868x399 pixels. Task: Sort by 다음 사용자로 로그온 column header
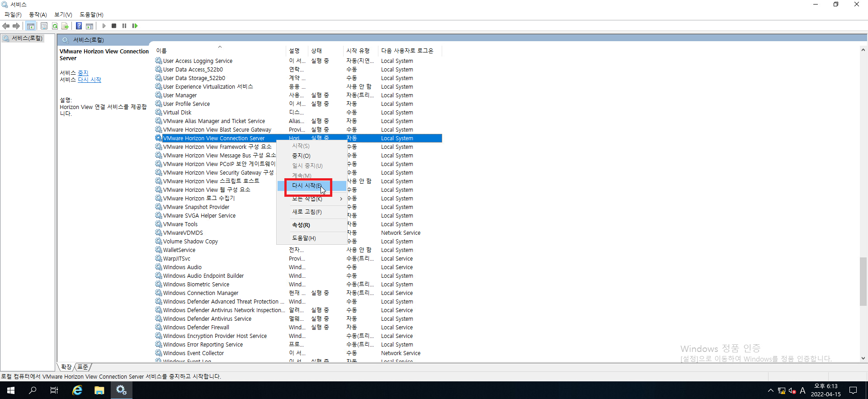click(x=410, y=51)
